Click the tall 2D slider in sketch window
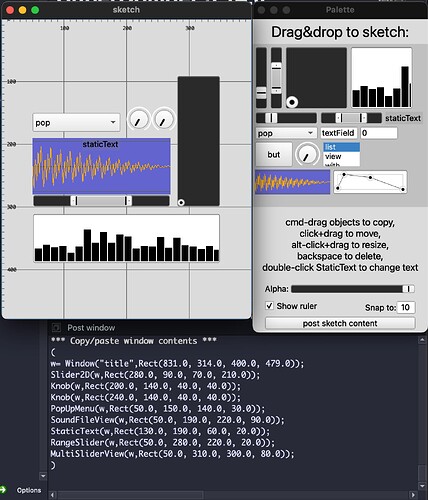428x500 pixels. [199, 141]
